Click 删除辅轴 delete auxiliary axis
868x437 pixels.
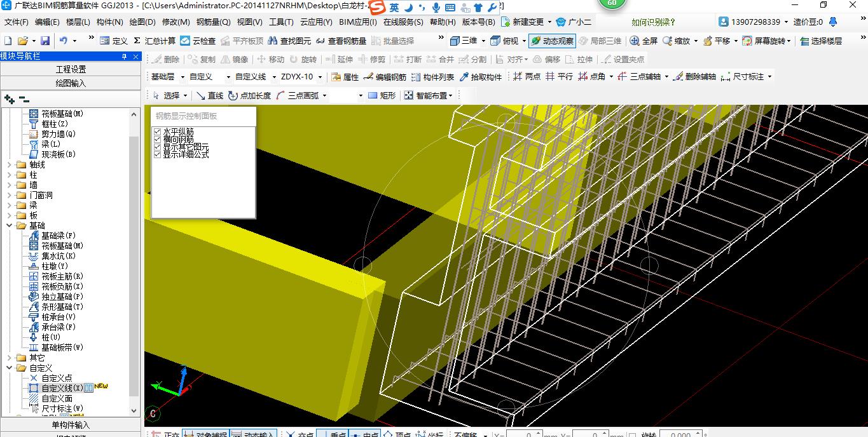pos(694,77)
